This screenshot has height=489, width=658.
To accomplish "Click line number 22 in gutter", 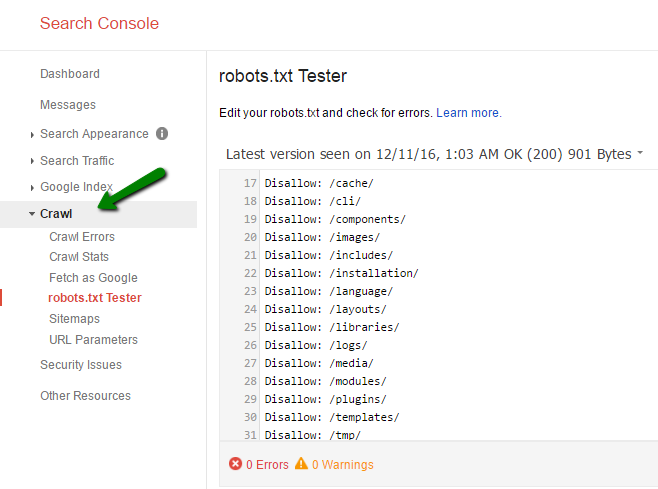I will (250, 273).
